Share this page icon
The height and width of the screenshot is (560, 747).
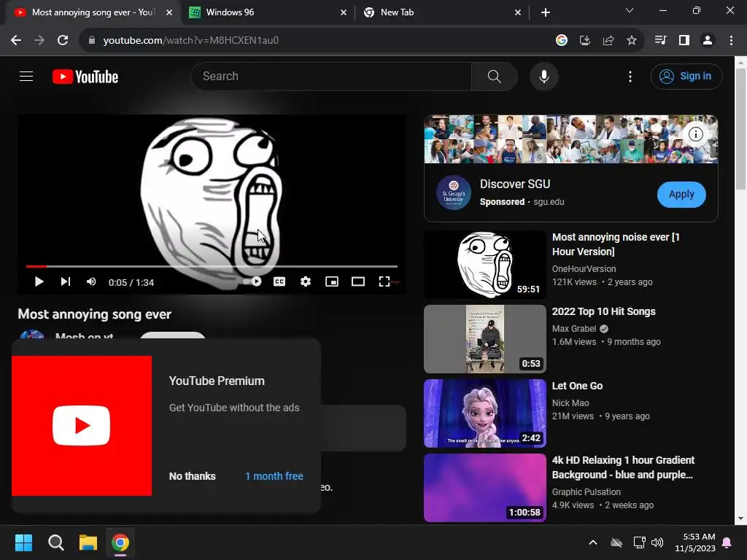(x=608, y=41)
